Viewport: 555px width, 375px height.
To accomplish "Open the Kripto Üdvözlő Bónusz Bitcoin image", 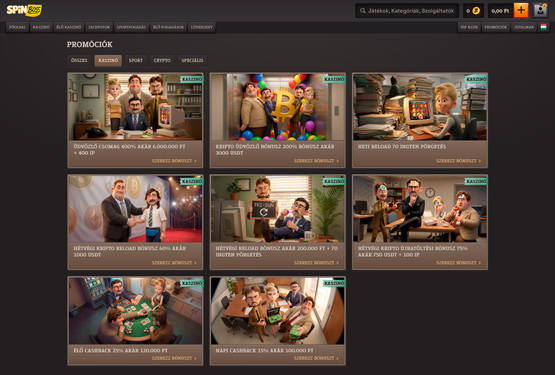I will pos(278,107).
